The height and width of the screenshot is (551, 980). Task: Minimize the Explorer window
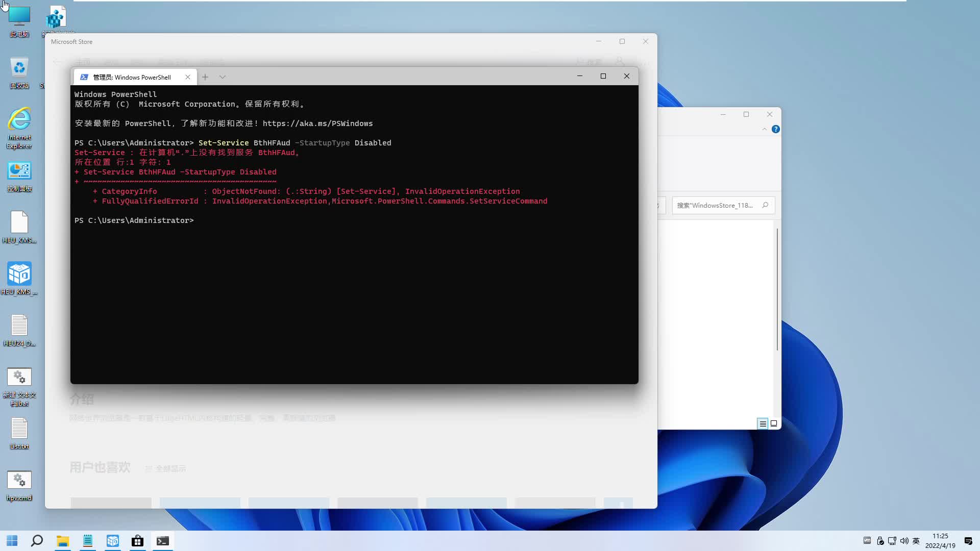pyautogui.click(x=723, y=114)
